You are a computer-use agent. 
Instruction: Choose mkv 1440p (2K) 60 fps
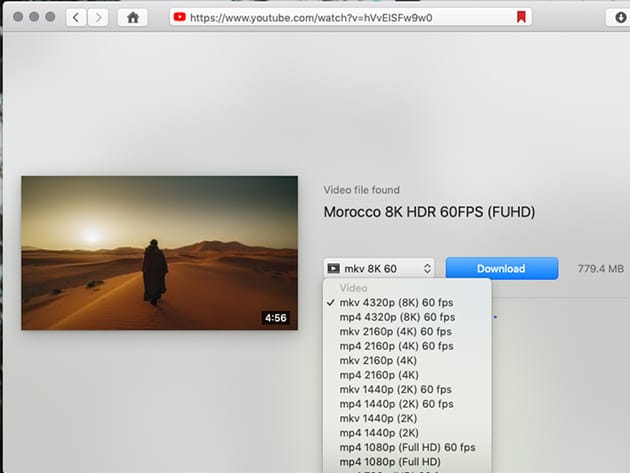[397, 389]
